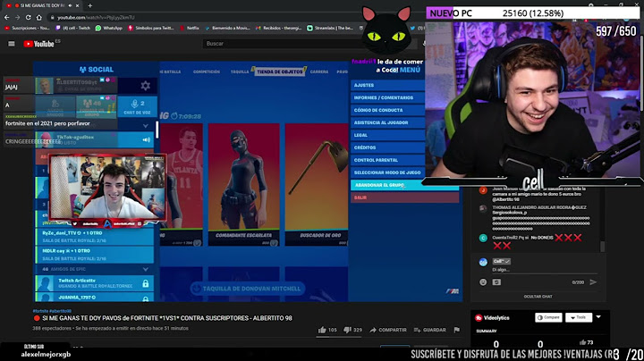Image resolution: width=644 pixels, height=361 pixels.
Task: Open the Gmail Recibidos bookmark
Action: click(x=279, y=28)
